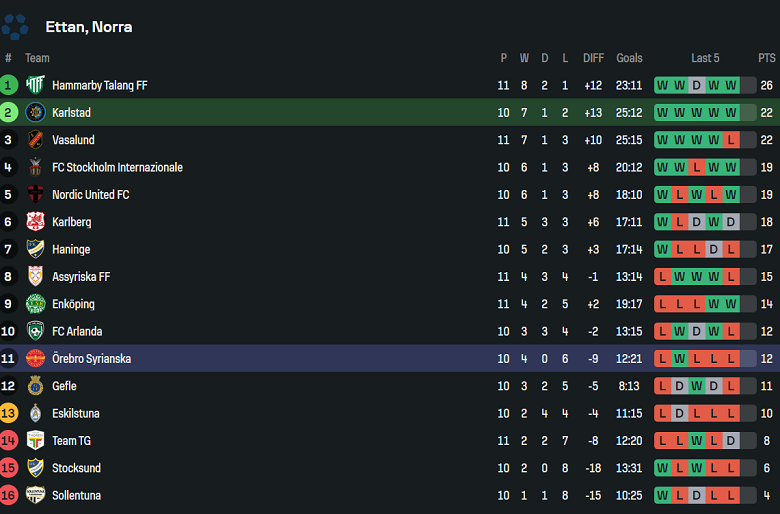
Task: Click the Last 5 column header
Action: coord(705,58)
